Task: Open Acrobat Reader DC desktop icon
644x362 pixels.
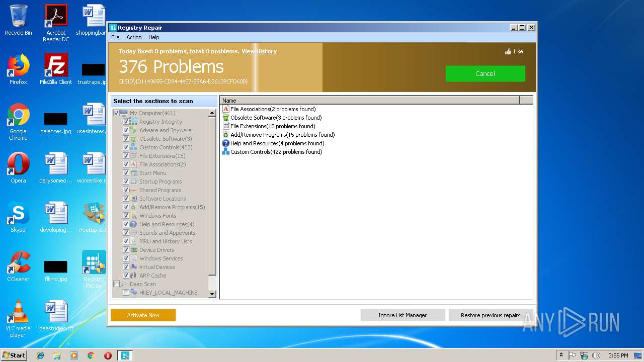Action: pos(56,23)
